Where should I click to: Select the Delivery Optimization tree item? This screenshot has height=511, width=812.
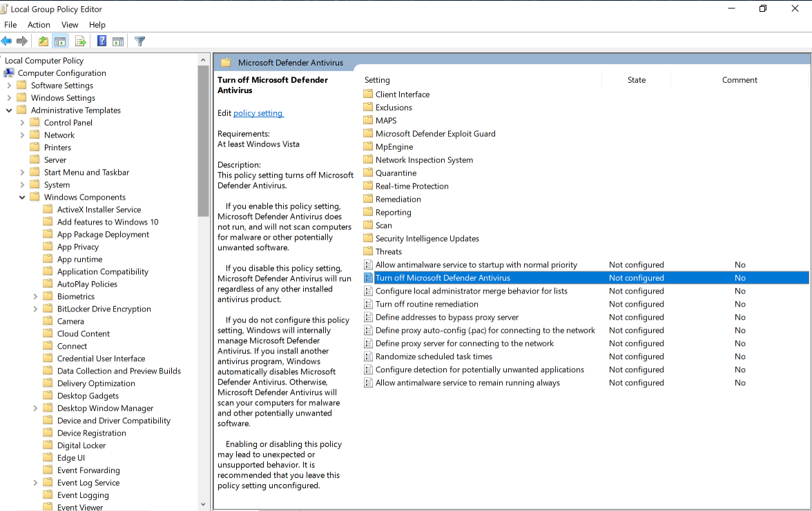point(97,384)
